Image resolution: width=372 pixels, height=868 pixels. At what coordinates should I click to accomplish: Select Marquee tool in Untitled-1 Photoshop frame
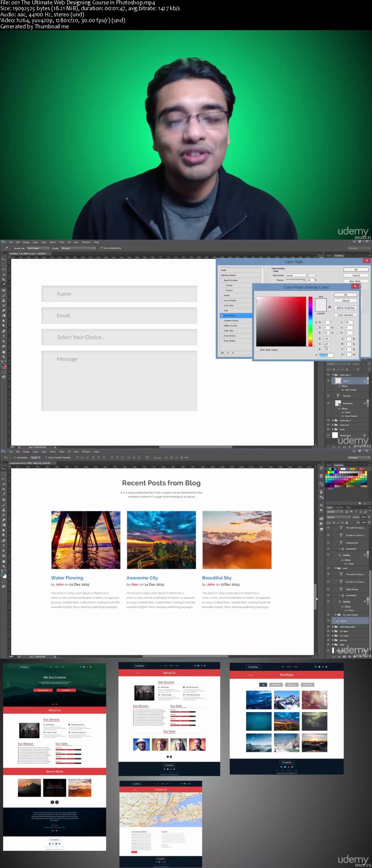point(4,264)
